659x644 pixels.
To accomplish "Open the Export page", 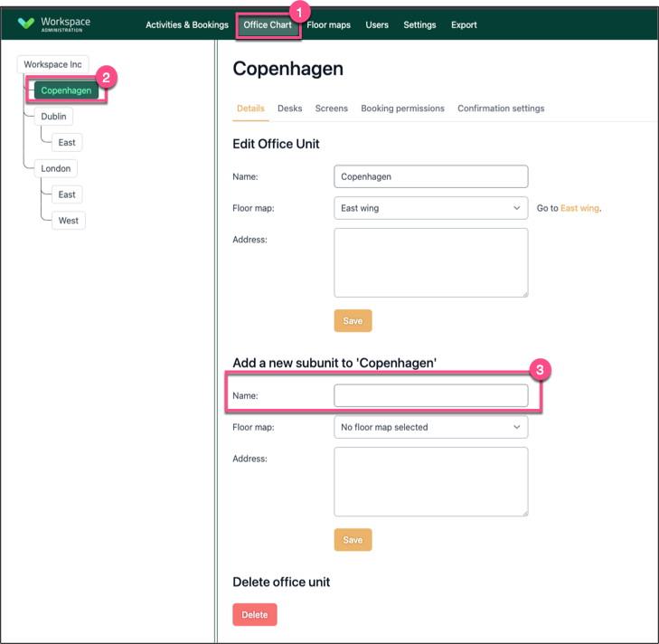I will tap(464, 24).
